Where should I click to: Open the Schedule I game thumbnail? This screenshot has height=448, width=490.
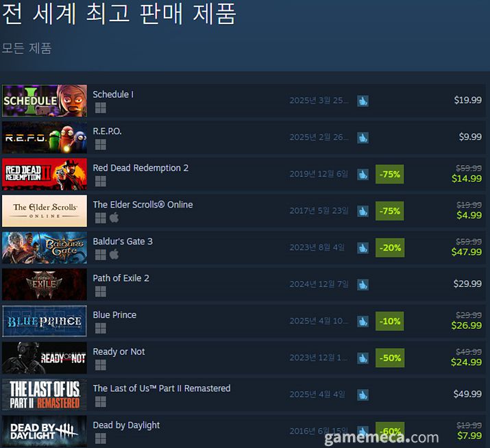[x=45, y=101]
